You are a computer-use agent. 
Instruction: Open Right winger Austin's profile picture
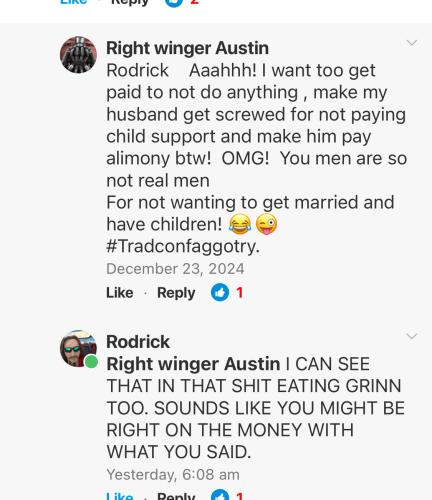[78, 55]
